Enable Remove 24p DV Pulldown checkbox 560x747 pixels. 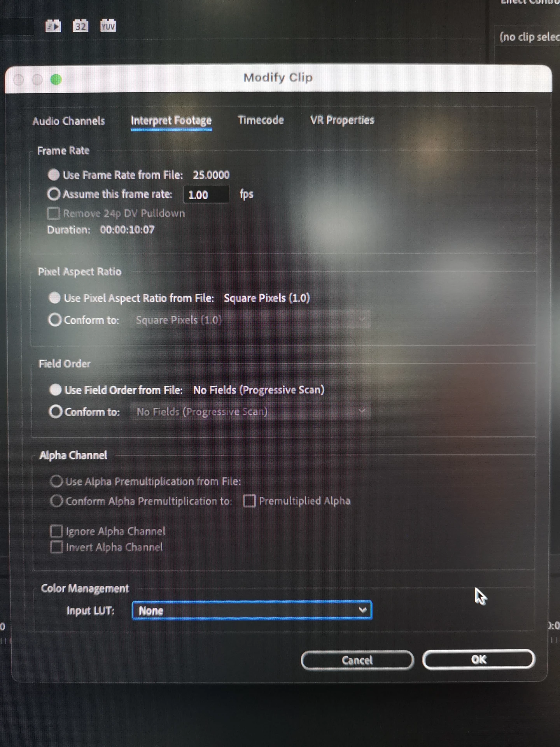tap(54, 213)
